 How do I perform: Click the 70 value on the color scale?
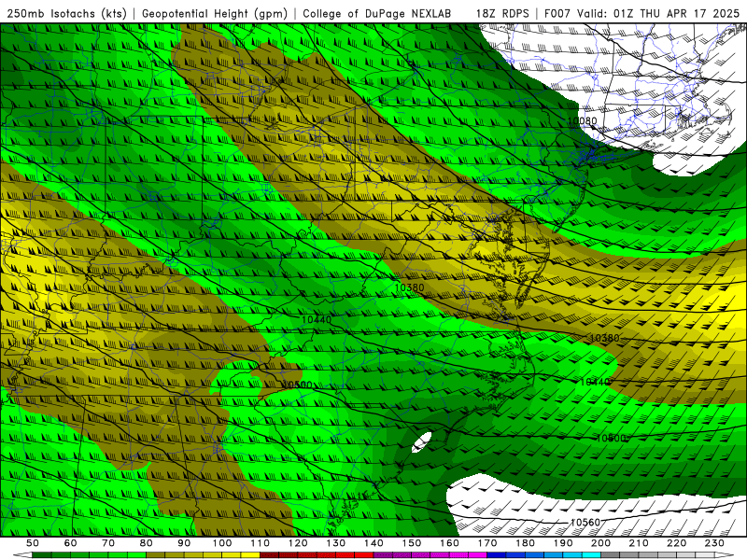[x=108, y=543]
